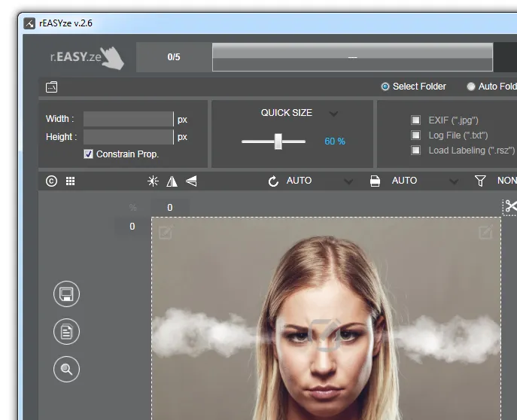
Task: Open the print AUTO dropdown
Action: click(453, 181)
